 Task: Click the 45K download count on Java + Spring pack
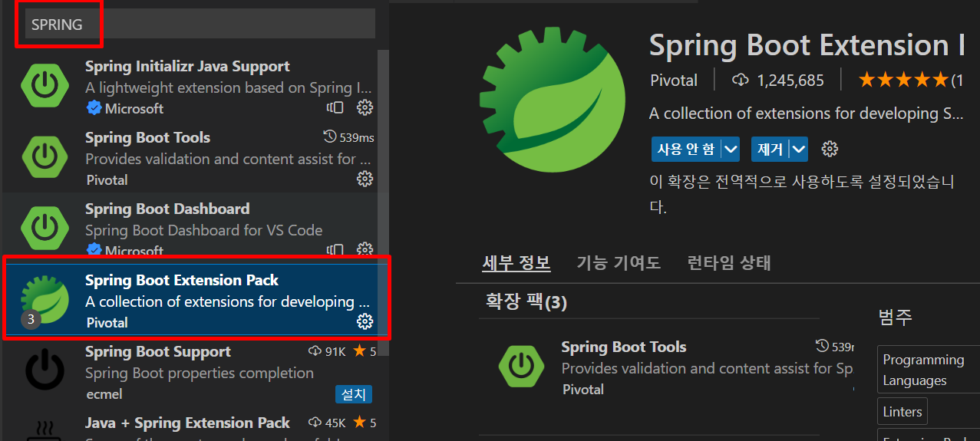click(328, 423)
